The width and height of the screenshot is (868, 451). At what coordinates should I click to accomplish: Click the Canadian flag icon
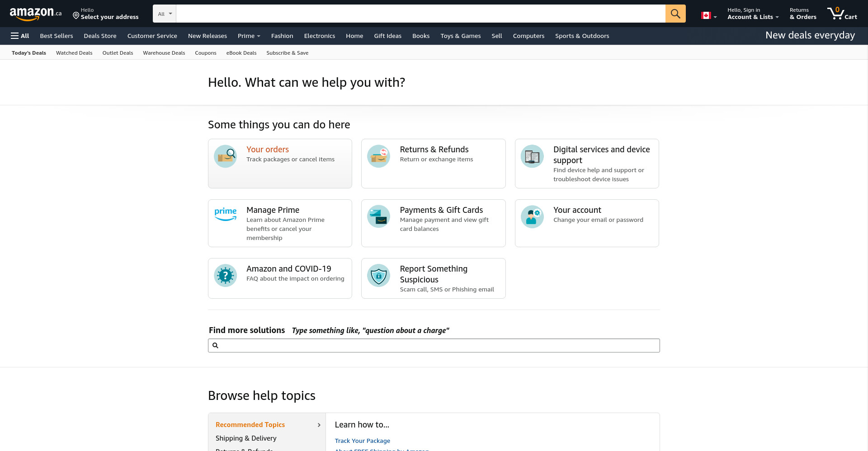click(x=706, y=15)
